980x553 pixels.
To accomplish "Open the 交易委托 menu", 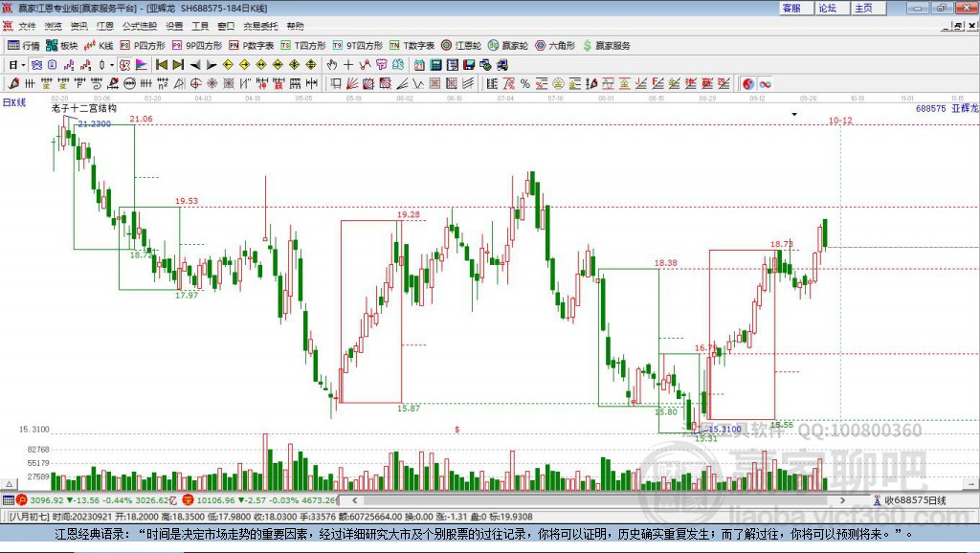I will pos(260,26).
